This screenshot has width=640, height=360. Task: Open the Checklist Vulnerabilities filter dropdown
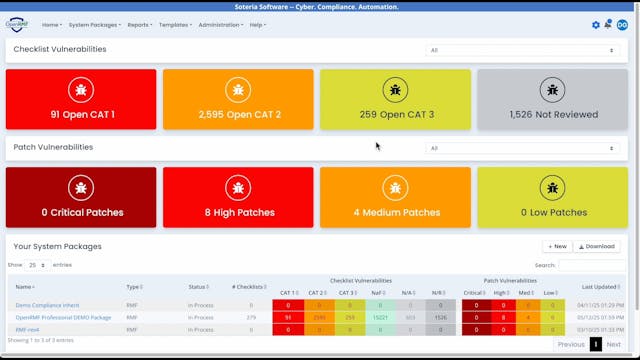pyautogui.click(x=522, y=50)
